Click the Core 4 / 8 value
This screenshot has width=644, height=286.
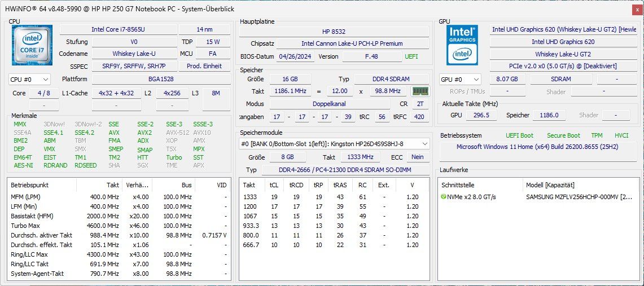(43, 93)
